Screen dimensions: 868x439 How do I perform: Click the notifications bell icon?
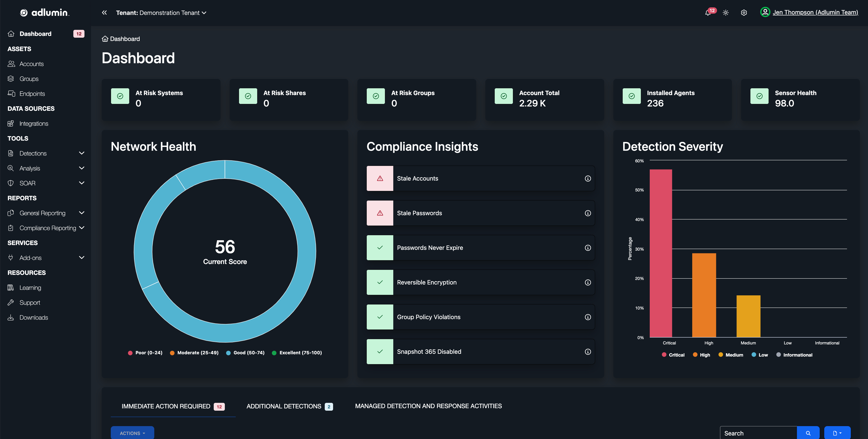pyautogui.click(x=708, y=13)
